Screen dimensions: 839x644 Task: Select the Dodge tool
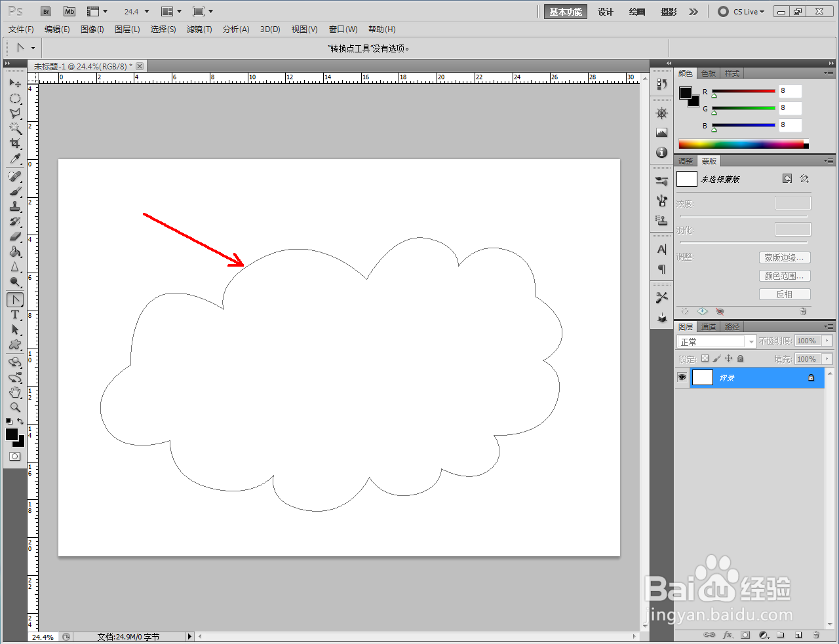pos(15,282)
